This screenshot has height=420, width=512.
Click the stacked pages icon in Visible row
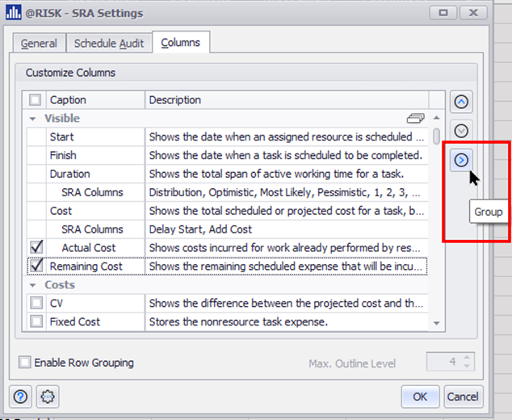(416, 118)
